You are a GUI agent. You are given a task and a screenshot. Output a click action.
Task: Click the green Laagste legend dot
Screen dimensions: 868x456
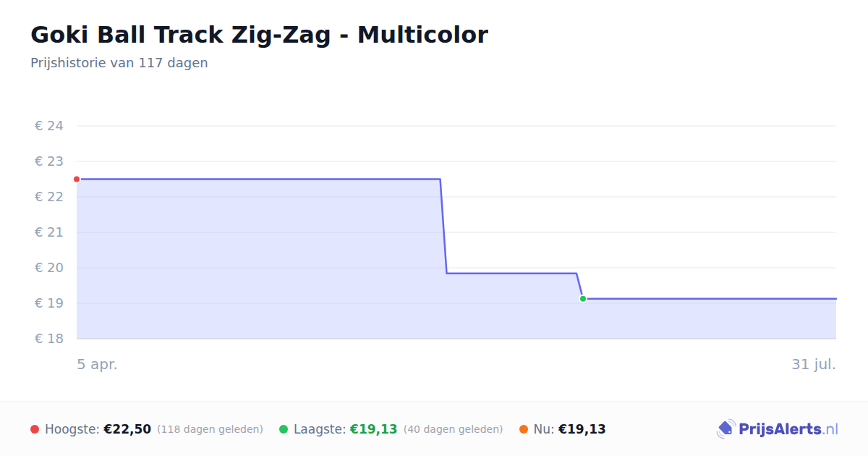[x=284, y=429]
